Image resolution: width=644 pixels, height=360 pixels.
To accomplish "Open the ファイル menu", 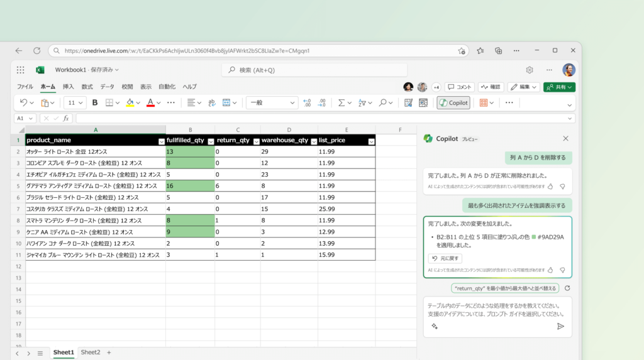I will point(25,87).
